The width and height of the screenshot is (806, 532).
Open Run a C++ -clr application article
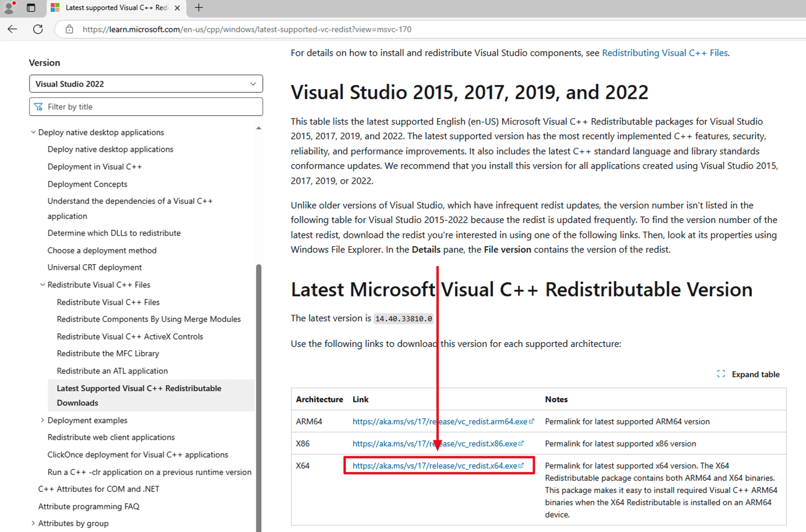(150, 472)
